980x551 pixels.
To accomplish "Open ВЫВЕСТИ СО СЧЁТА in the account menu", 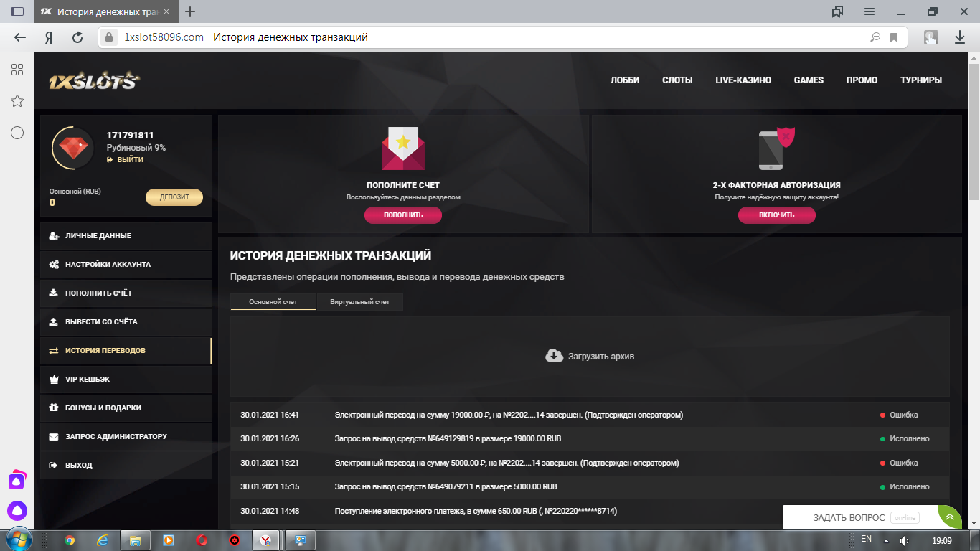I will click(126, 322).
